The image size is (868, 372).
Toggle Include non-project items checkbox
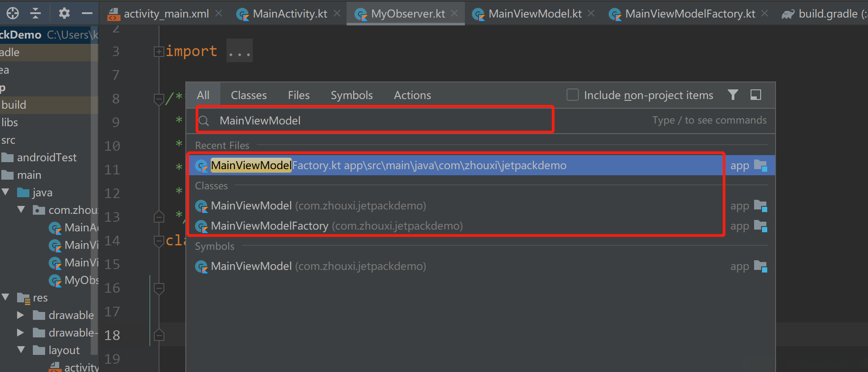[x=572, y=95]
